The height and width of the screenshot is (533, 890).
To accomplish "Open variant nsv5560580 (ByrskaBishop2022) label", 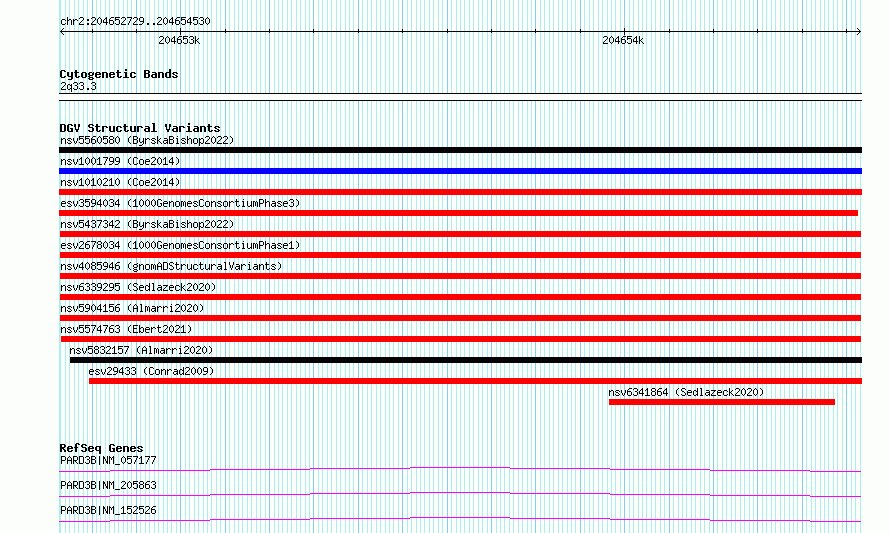I will (147, 140).
